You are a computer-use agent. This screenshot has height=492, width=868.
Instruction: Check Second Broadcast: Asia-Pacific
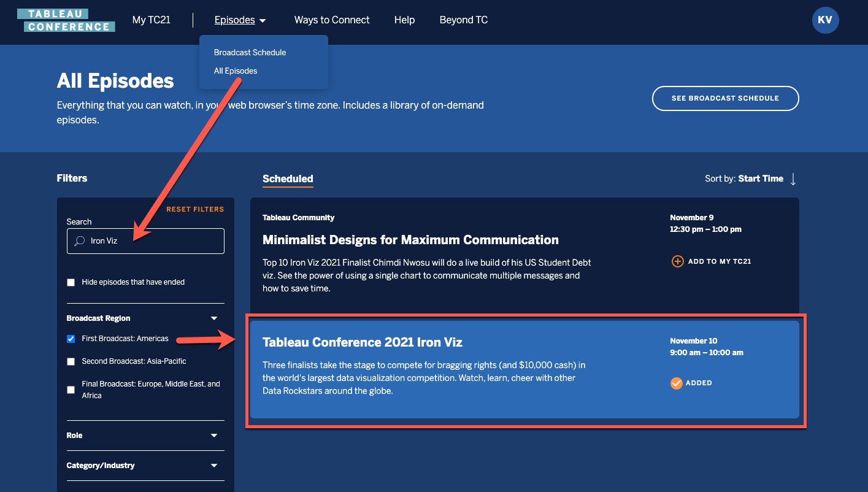71,361
